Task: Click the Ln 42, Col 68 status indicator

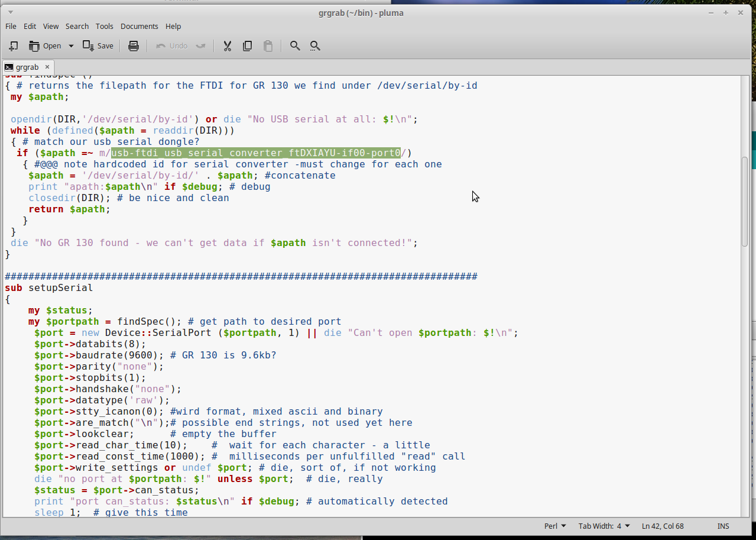Action: coord(663,526)
